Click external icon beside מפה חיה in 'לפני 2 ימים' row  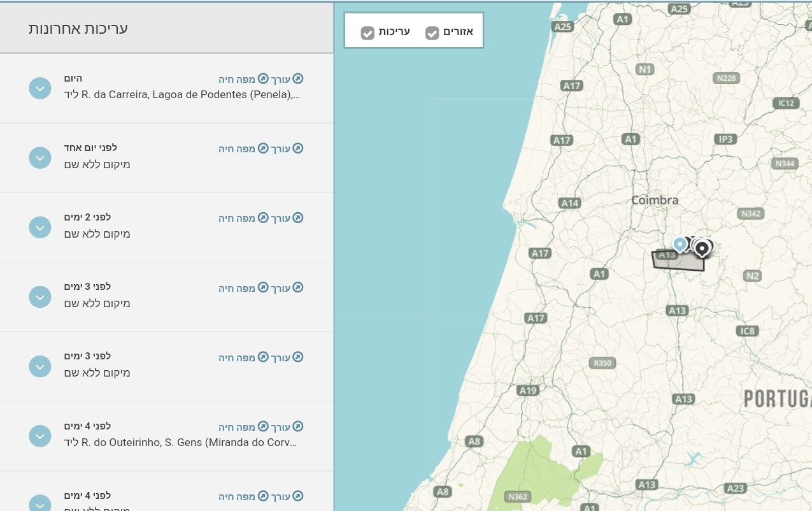click(263, 218)
